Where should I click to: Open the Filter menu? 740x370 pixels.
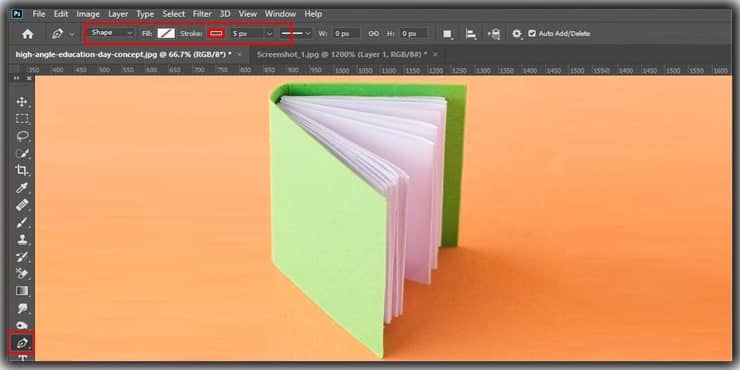coord(202,14)
